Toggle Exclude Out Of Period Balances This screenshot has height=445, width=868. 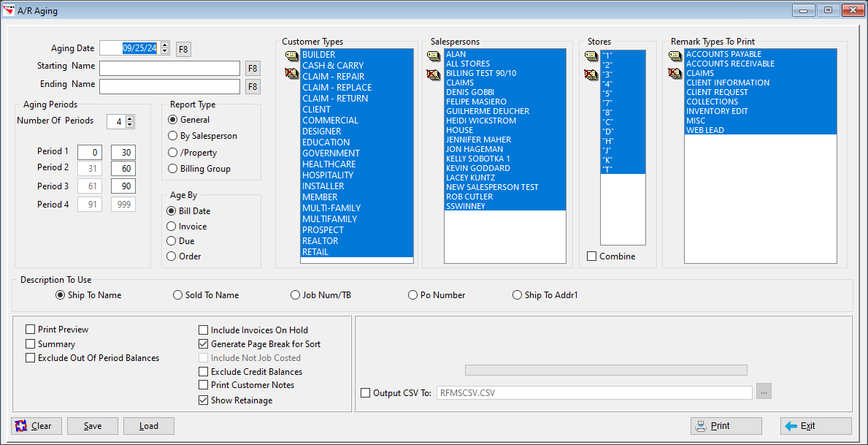pyautogui.click(x=31, y=358)
